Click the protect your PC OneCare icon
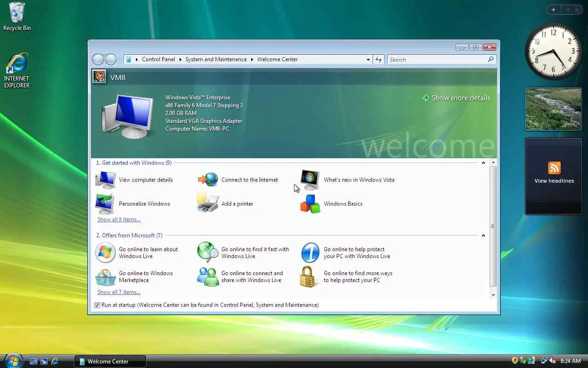The image size is (588, 368). (x=310, y=253)
